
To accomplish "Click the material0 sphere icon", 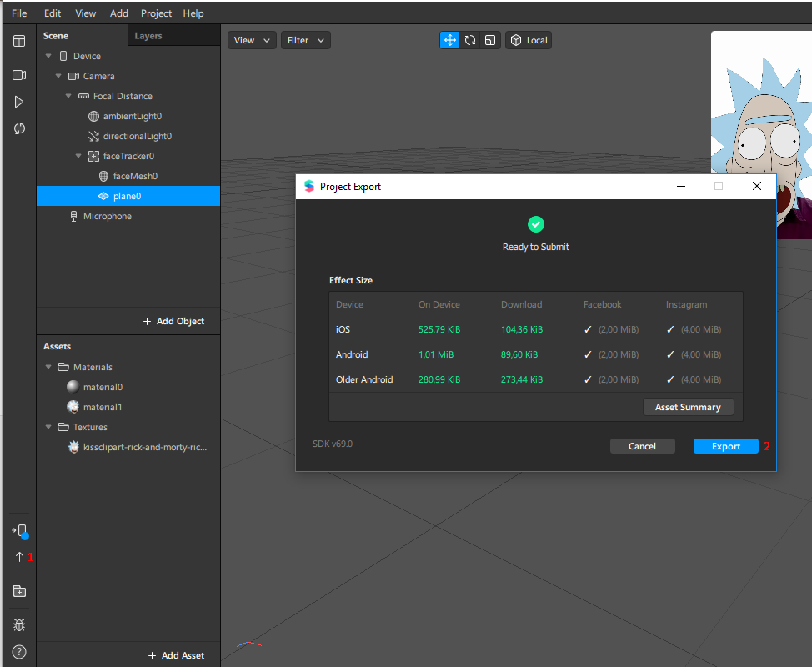I will [73, 387].
